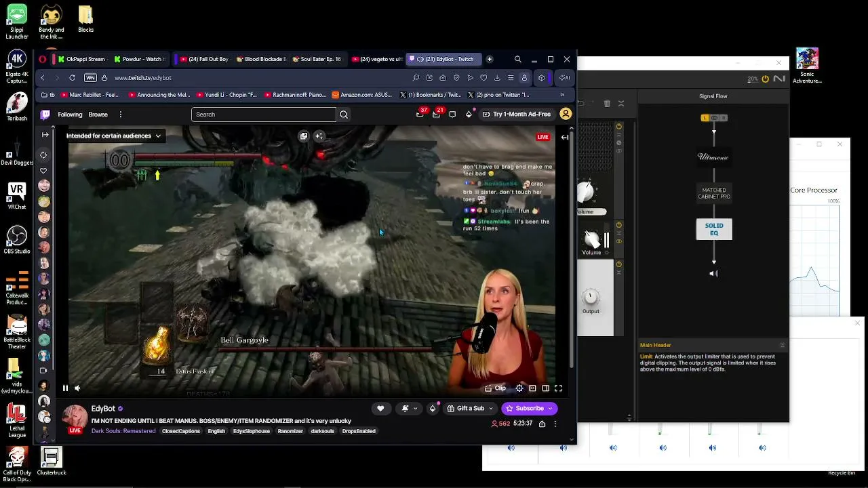This screenshot has width=868, height=488.
Task: Switch to the (24) Fall Out Boy tab
Action: pos(204,60)
